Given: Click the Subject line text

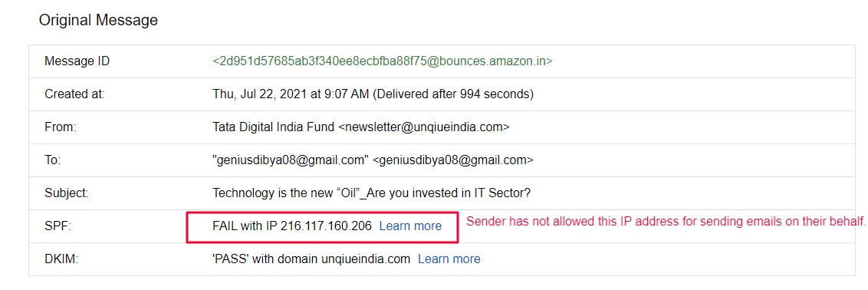Looking at the screenshot, I should coord(371,193).
